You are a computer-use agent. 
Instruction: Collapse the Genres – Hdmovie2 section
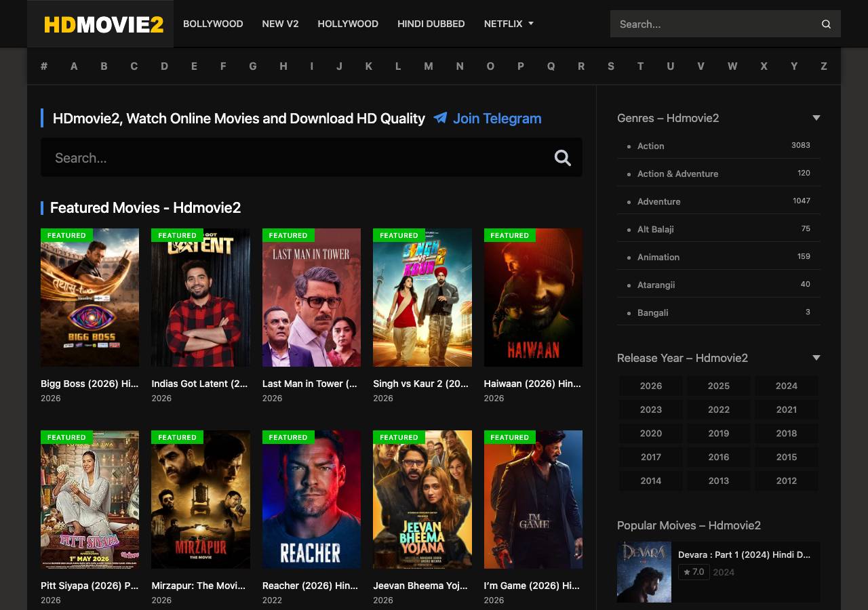point(816,118)
